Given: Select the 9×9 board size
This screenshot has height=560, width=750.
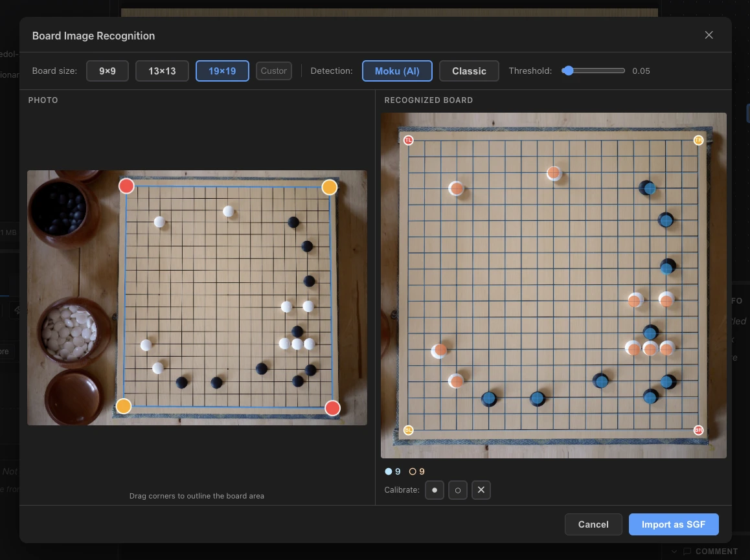Looking at the screenshot, I should pos(108,71).
